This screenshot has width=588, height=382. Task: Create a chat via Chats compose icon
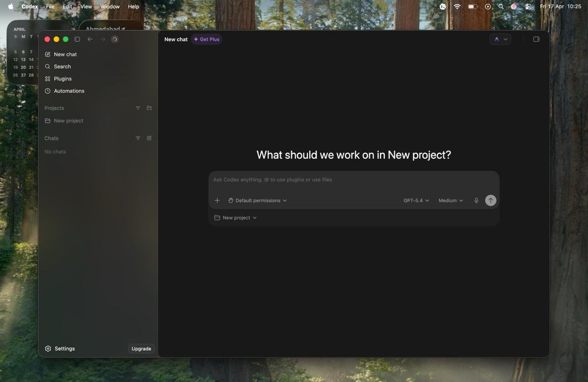tap(149, 139)
